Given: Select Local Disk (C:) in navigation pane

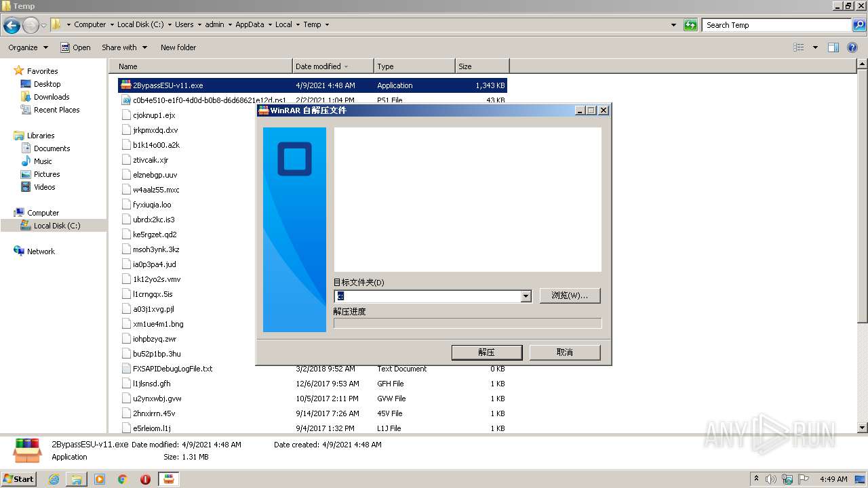Looking at the screenshot, I should click(57, 226).
